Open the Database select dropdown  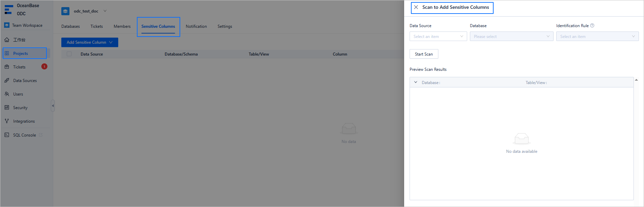pyautogui.click(x=511, y=37)
